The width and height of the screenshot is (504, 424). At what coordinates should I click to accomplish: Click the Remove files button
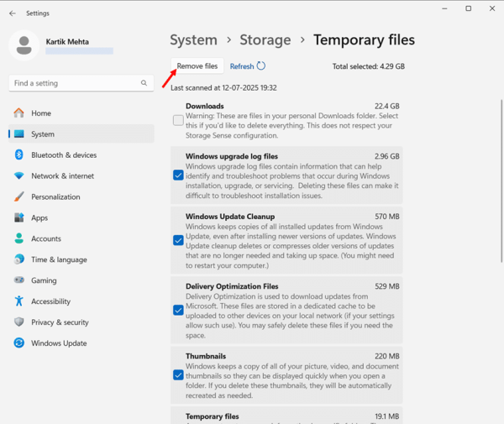[197, 65]
